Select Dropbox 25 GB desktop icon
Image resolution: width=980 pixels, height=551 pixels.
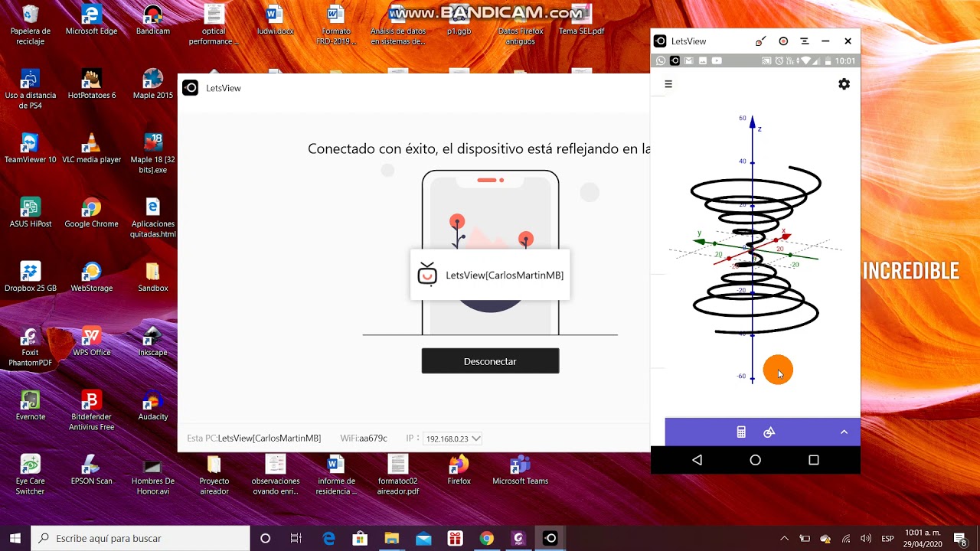pos(31,277)
